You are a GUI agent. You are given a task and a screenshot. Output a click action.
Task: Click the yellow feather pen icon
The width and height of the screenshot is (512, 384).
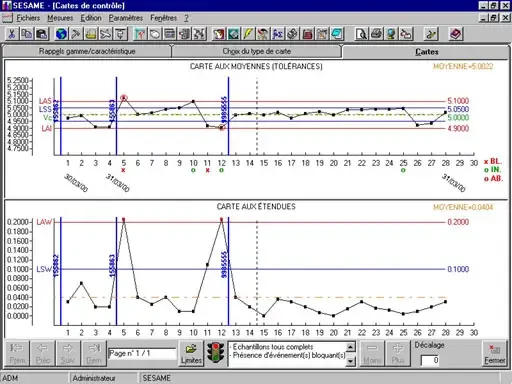248,34
